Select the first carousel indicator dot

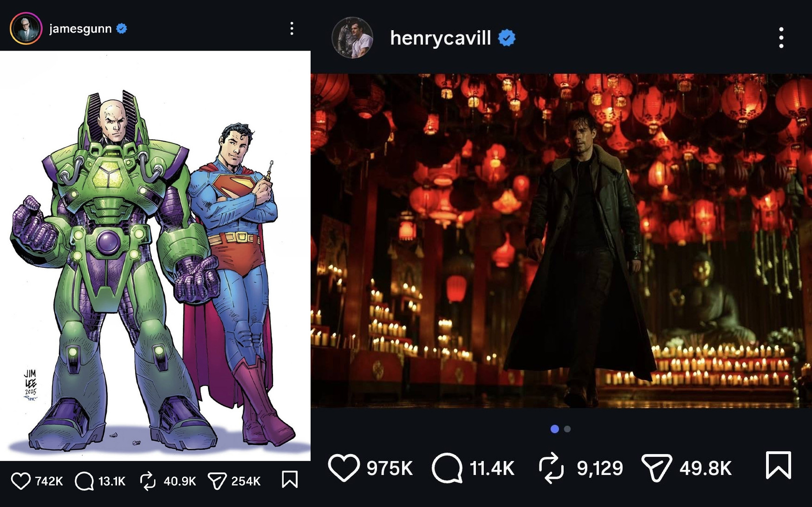tap(554, 429)
